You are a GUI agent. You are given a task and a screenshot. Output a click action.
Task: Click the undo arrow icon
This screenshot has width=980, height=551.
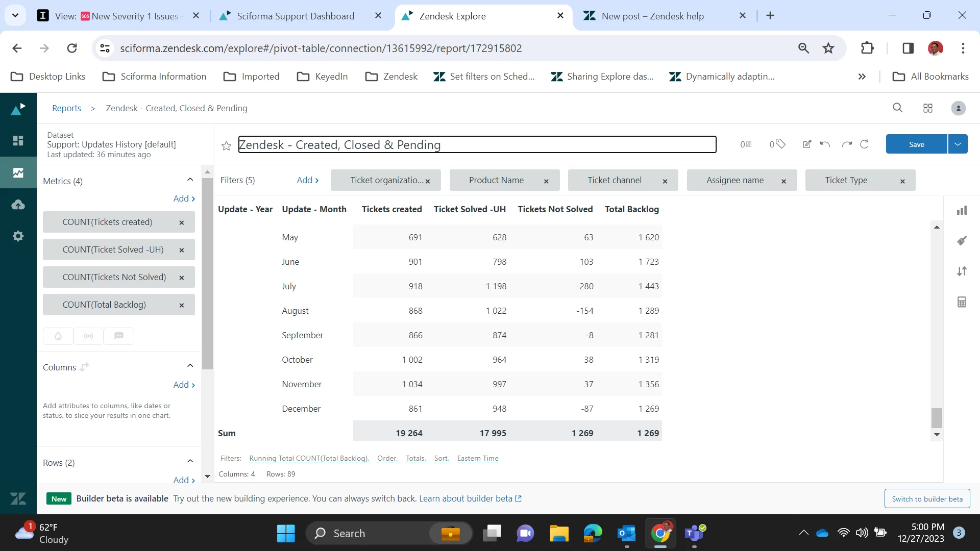(x=825, y=144)
